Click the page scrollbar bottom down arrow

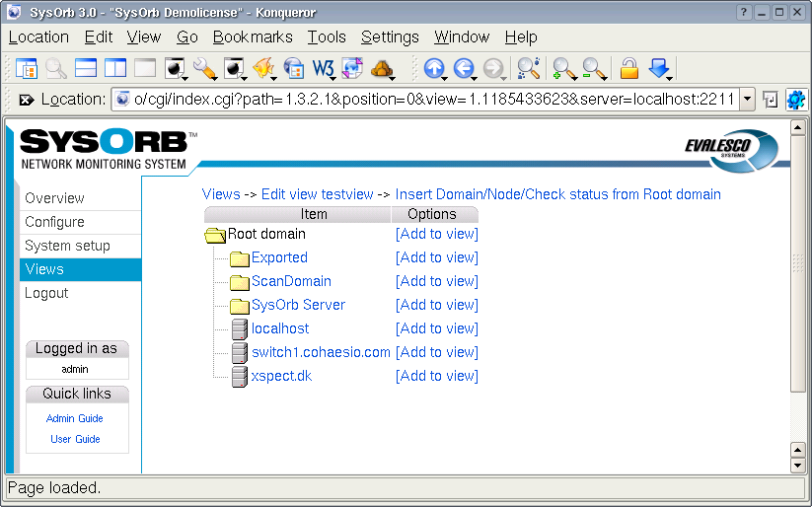[x=798, y=466]
